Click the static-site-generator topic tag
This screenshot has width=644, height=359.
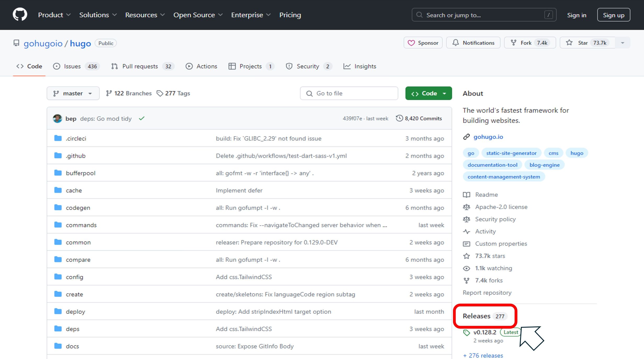pos(511,153)
